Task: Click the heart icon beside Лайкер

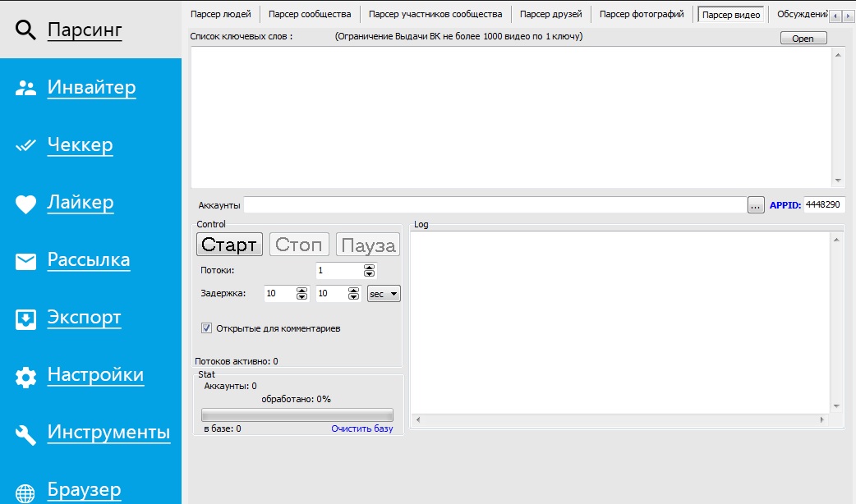Action: coord(26,204)
